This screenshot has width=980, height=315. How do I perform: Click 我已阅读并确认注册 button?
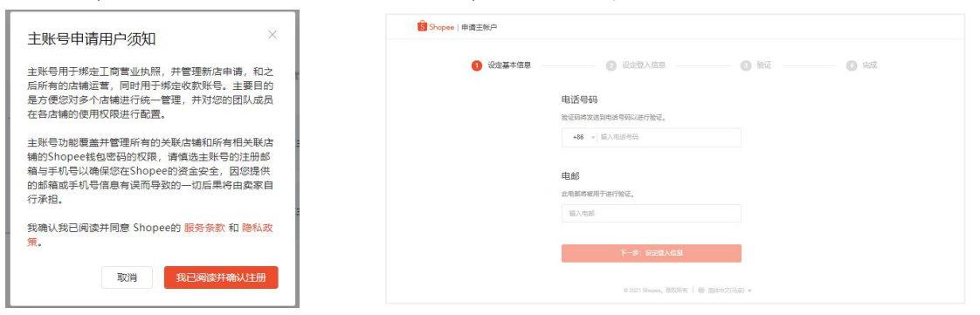coord(221,277)
